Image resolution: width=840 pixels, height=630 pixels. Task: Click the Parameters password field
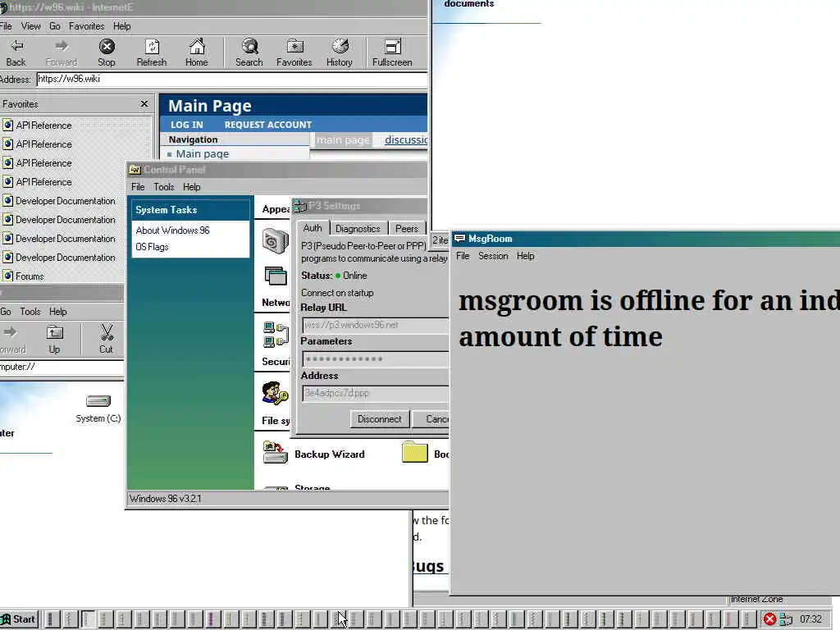coord(375,358)
